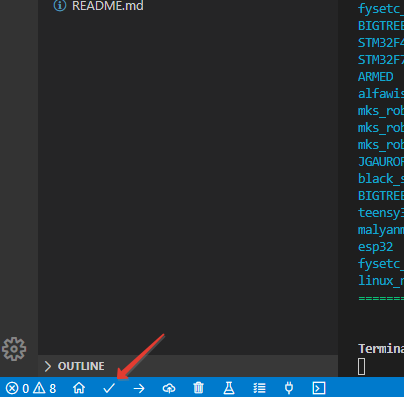Screen dimensions: 404x397
Task: Click 'teensy3' entry in terminal output
Action: click(x=381, y=213)
